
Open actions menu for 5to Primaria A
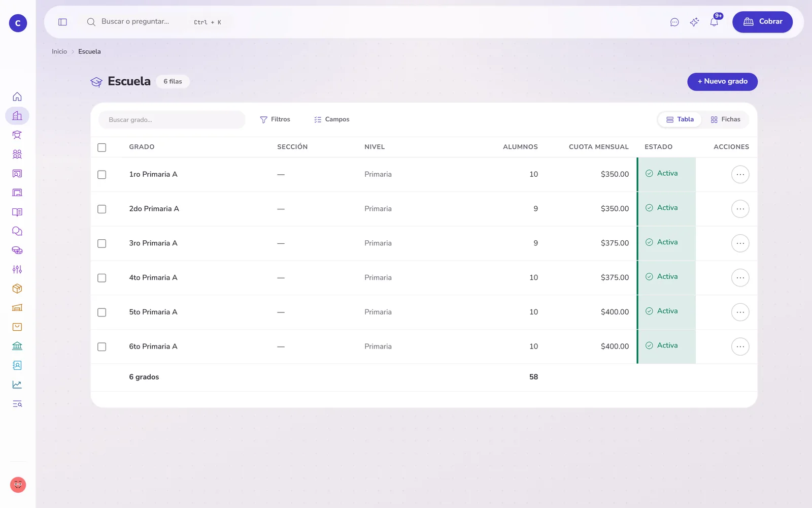[x=740, y=312]
